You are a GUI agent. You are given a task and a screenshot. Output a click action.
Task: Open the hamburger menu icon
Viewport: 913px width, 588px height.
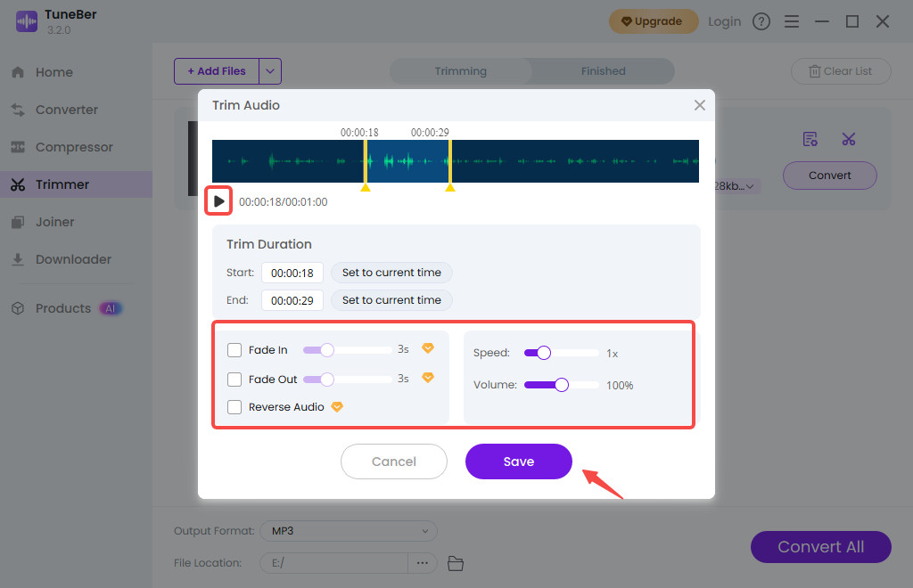coord(791,21)
